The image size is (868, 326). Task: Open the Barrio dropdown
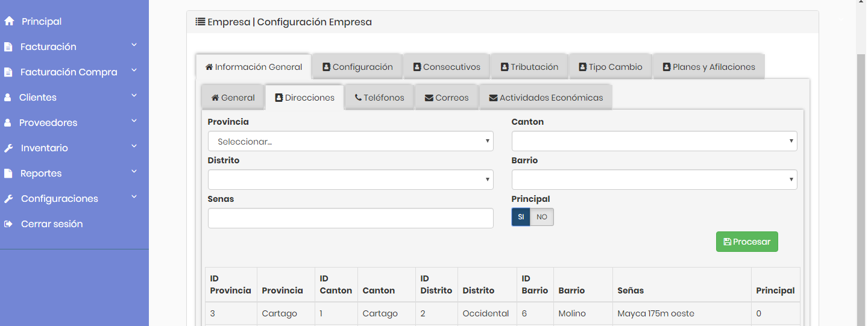655,180
